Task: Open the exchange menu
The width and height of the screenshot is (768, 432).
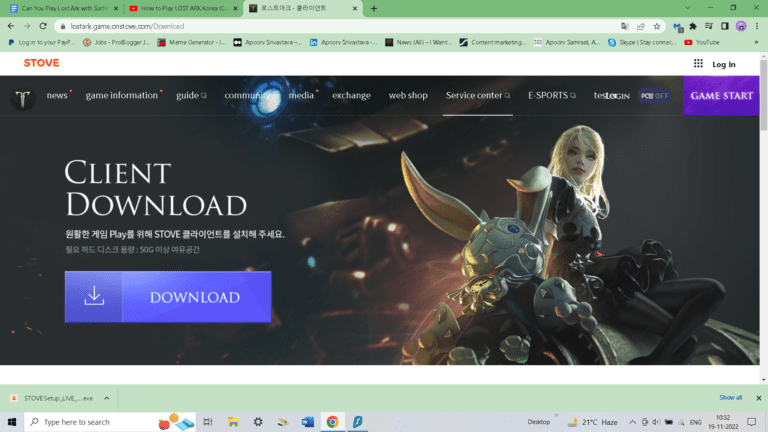Action: 351,96
